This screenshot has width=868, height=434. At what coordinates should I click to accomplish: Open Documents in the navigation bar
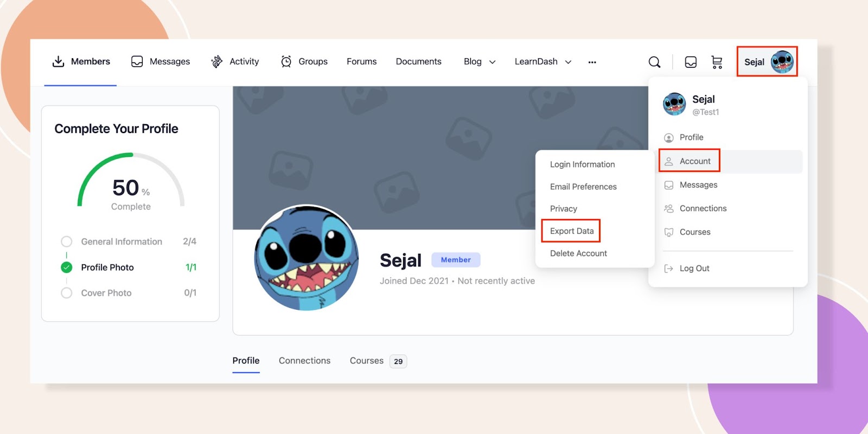pos(419,61)
